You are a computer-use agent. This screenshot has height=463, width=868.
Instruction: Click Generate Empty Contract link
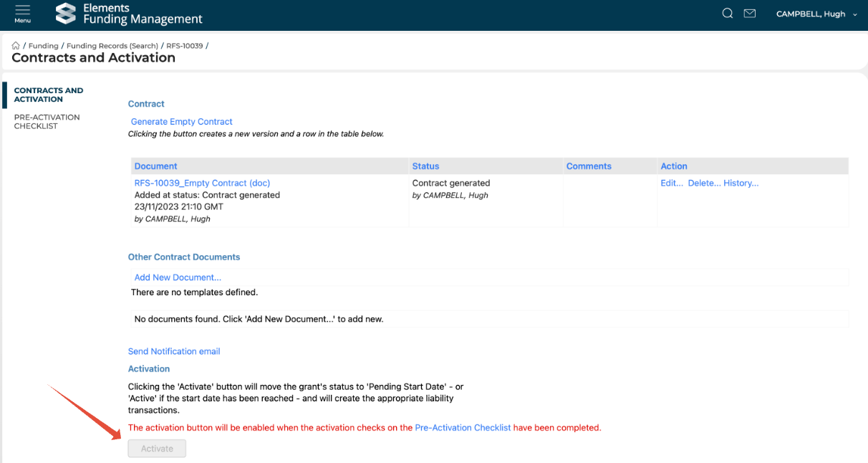182,122
